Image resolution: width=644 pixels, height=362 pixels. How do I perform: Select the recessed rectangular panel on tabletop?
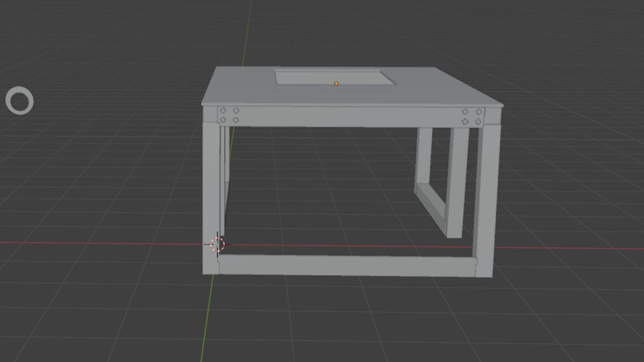coord(335,77)
